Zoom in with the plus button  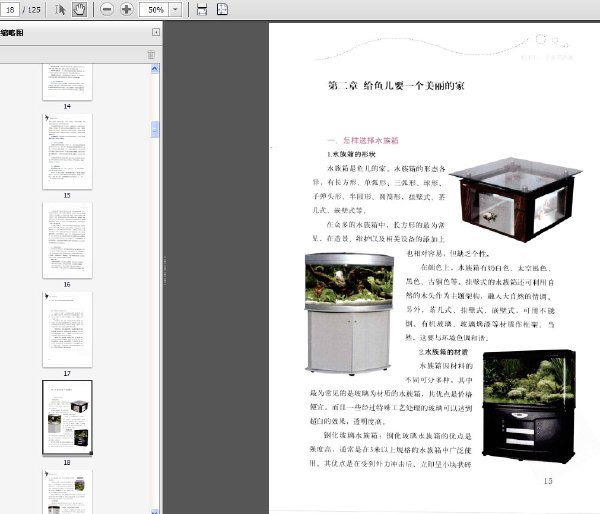(127, 10)
